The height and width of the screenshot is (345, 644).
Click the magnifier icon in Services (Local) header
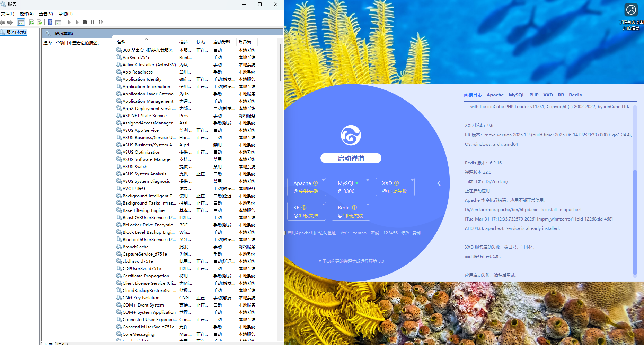coord(48,33)
